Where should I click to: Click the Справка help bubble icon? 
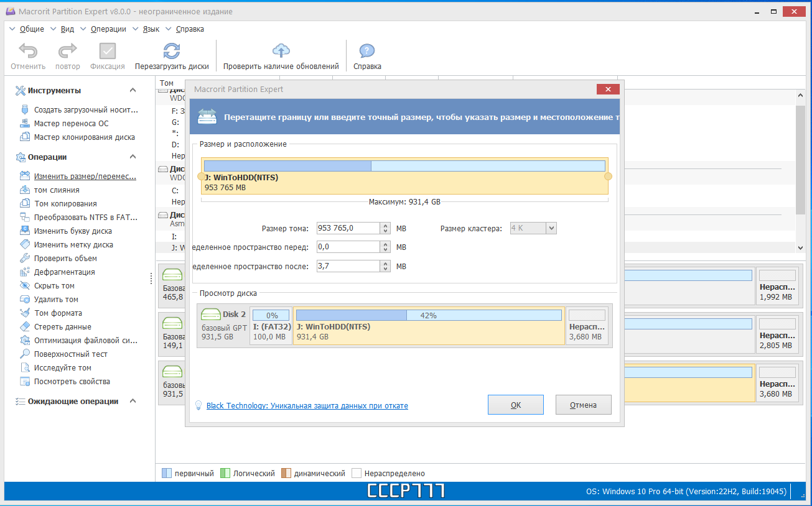(367, 51)
